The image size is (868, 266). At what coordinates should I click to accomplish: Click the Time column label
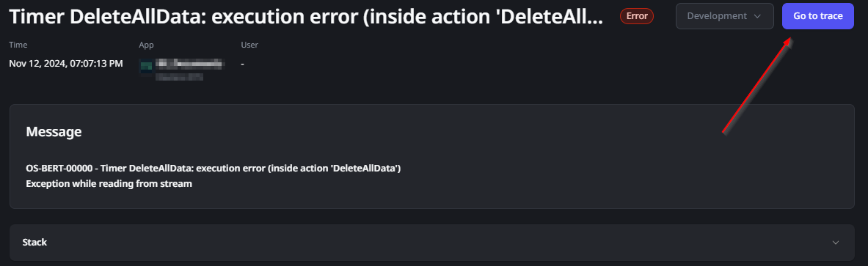18,45
